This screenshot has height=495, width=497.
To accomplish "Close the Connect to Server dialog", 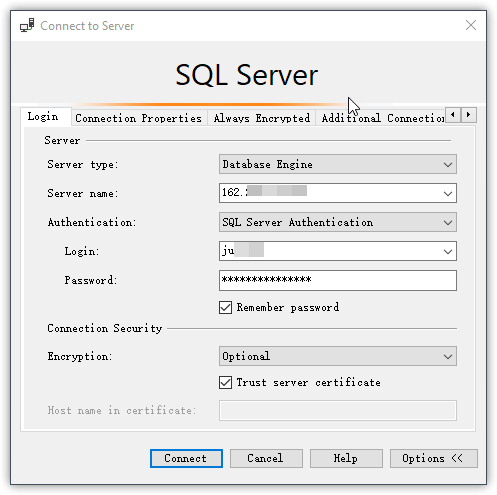I will click(471, 25).
